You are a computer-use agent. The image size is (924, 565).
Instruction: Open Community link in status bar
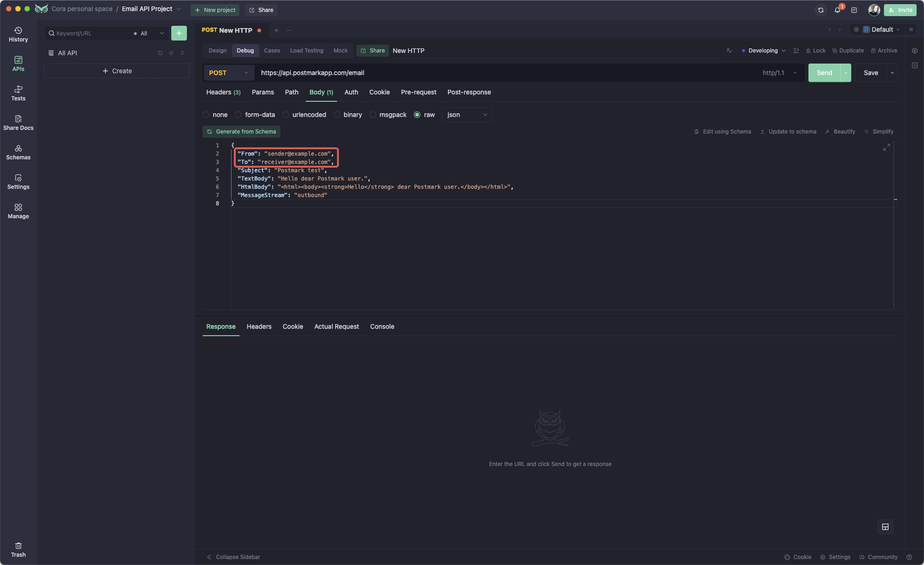click(x=878, y=557)
